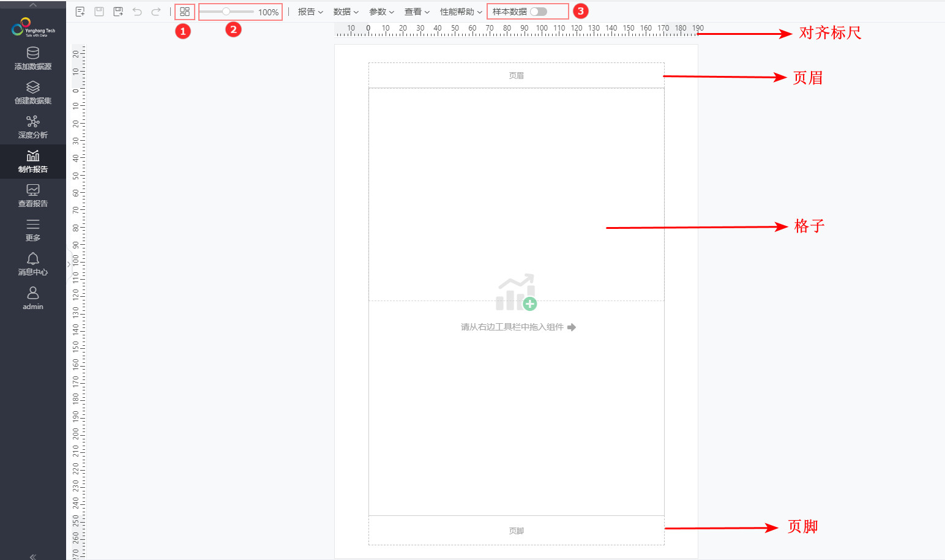
Task: Open 消息中心 notifications
Action: tap(33, 264)
